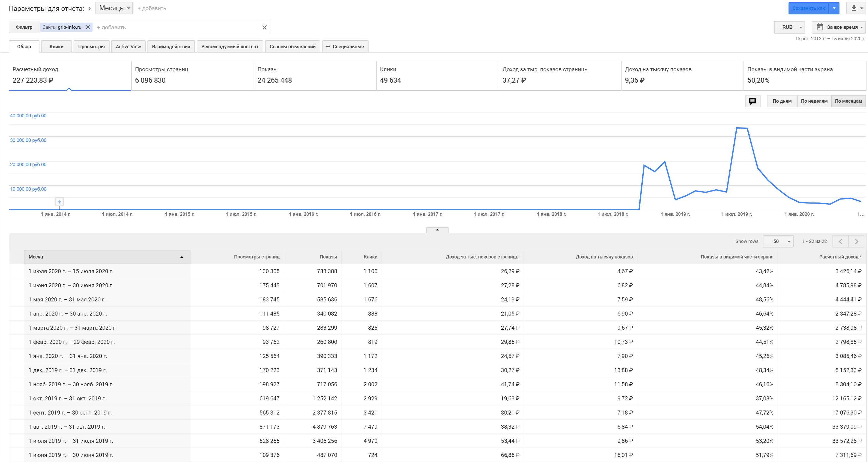Clear all filters with the X icon
Viewport: 868px width, 462px height.
[x=265, y=27]
